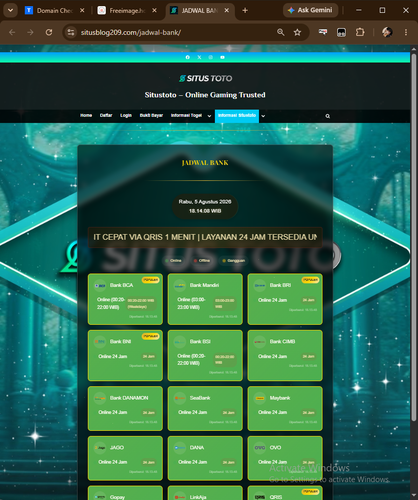
Task: Click the Online status legend filter
Action: point(173,261)
